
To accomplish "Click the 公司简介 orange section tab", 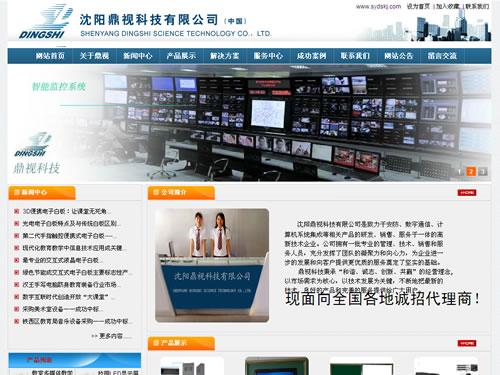I will click(181, 193).
